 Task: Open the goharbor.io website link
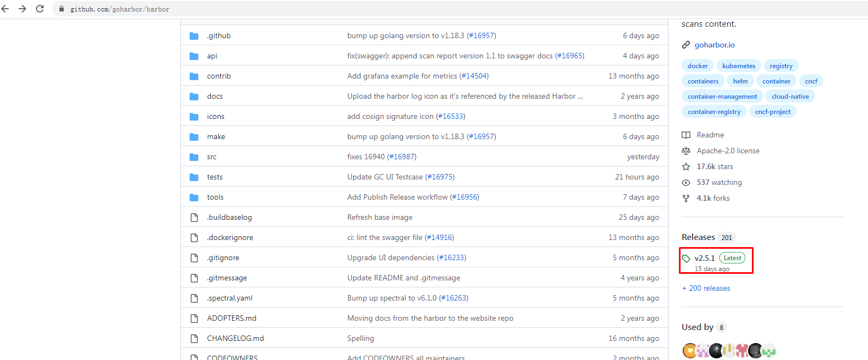point(714,45)
